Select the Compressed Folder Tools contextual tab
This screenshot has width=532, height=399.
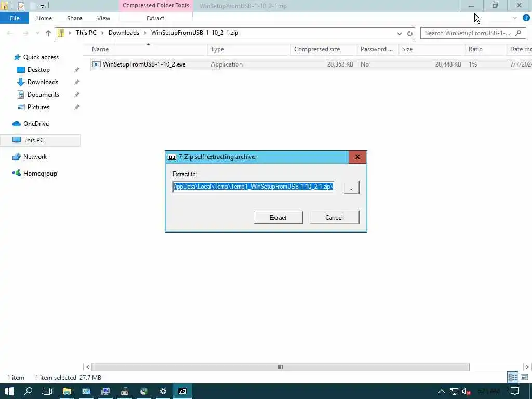point(156,5)
